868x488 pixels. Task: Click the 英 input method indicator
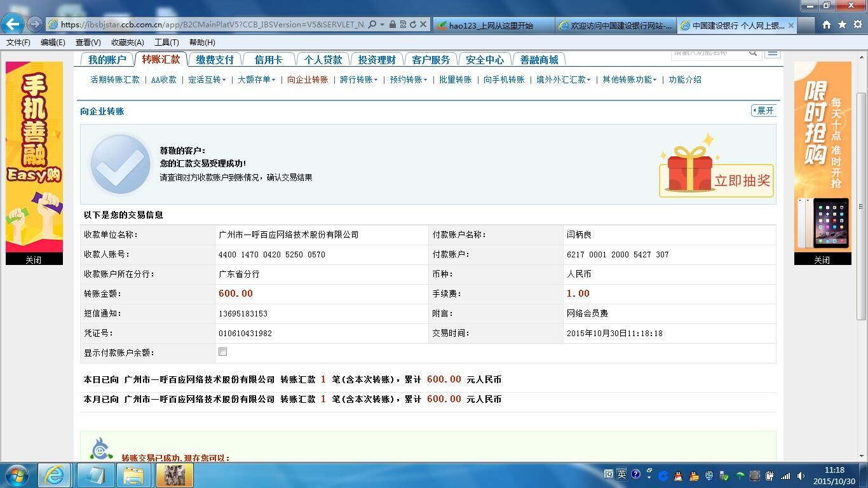(x=621, y=474)
